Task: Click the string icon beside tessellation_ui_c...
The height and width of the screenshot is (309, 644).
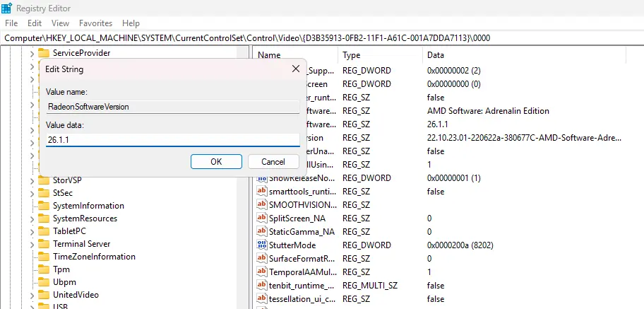Action: coord(261,298)
